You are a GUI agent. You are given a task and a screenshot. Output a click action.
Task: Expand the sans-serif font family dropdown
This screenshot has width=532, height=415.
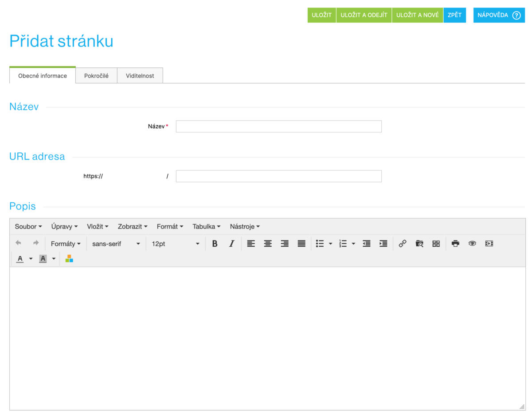116,244
